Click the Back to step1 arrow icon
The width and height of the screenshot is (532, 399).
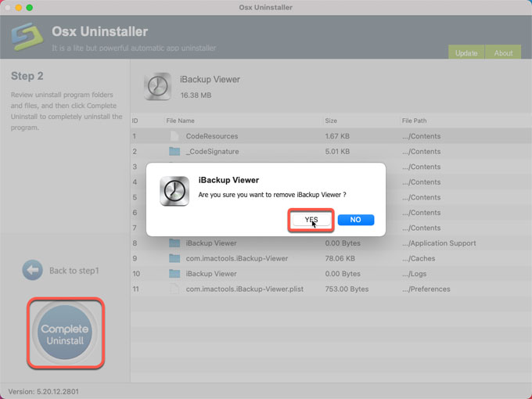(33, 270)
